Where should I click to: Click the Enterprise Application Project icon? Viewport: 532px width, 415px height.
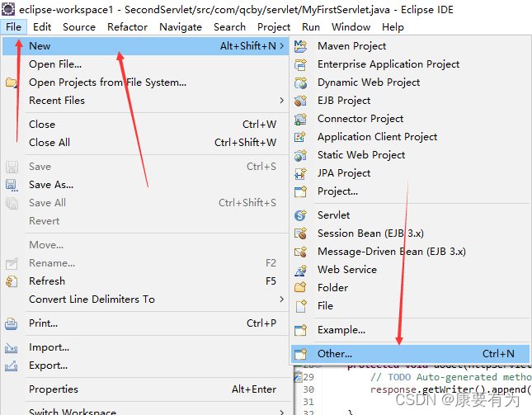tap(300, 64)
